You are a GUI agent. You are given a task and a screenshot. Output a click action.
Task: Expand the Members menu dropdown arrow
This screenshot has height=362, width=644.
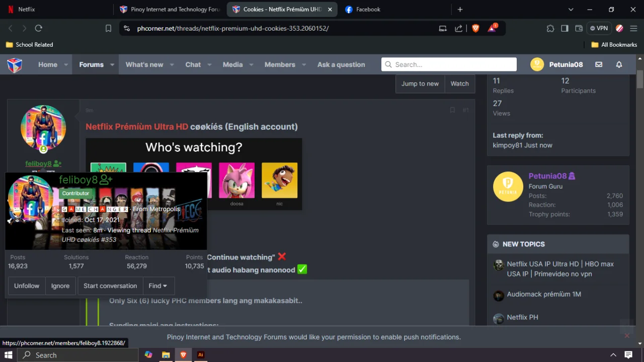point(304,65)
